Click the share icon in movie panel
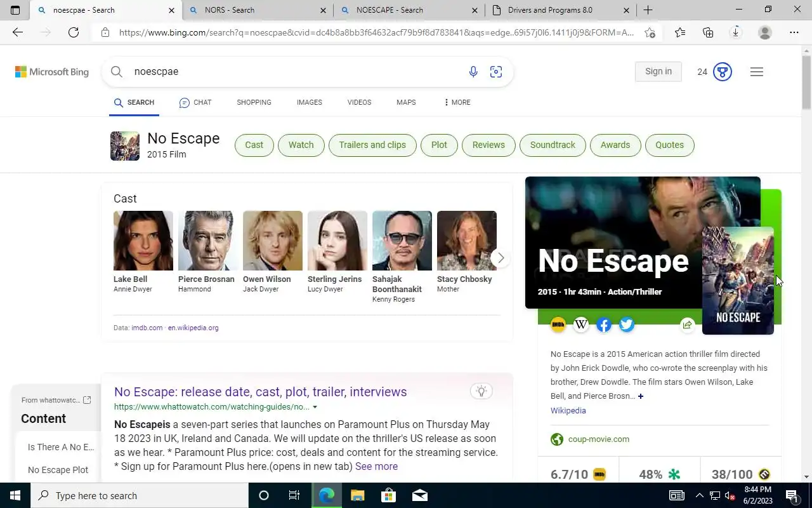812x508 pixels. pyautogui.click(x=687, y=325)
